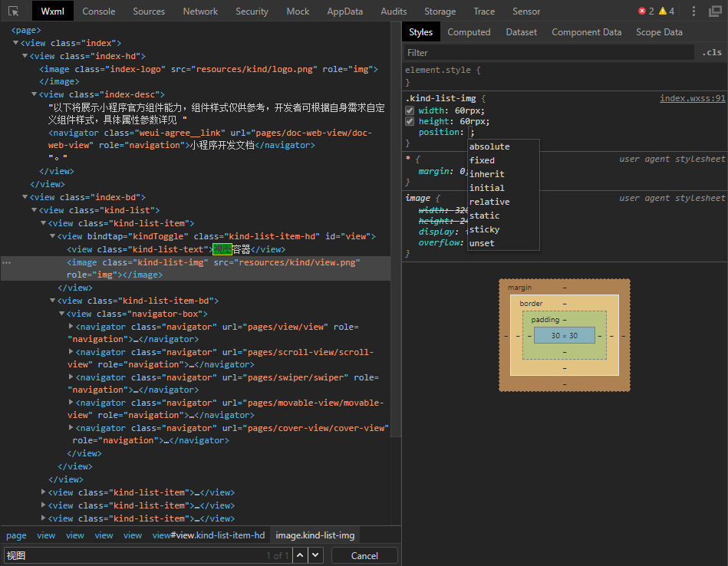Uncheck the width: 60rpx property
728x566 pixels.
(x=410, y=110)
